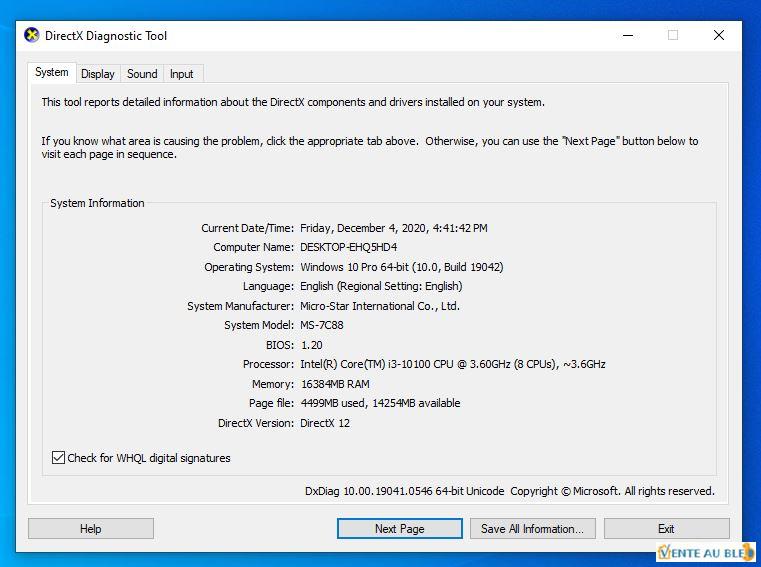The height and width of the screenshot is (567, 761).
Task: Click the Micro-Star International Co., Ltd. value
Action: [380, 306]
